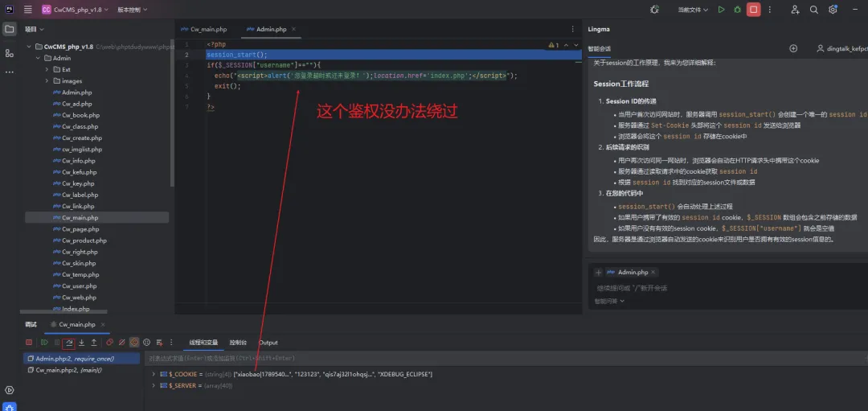
Task: Click the listen for PHP debug connections icon
Action: click(x=655, y=10)
